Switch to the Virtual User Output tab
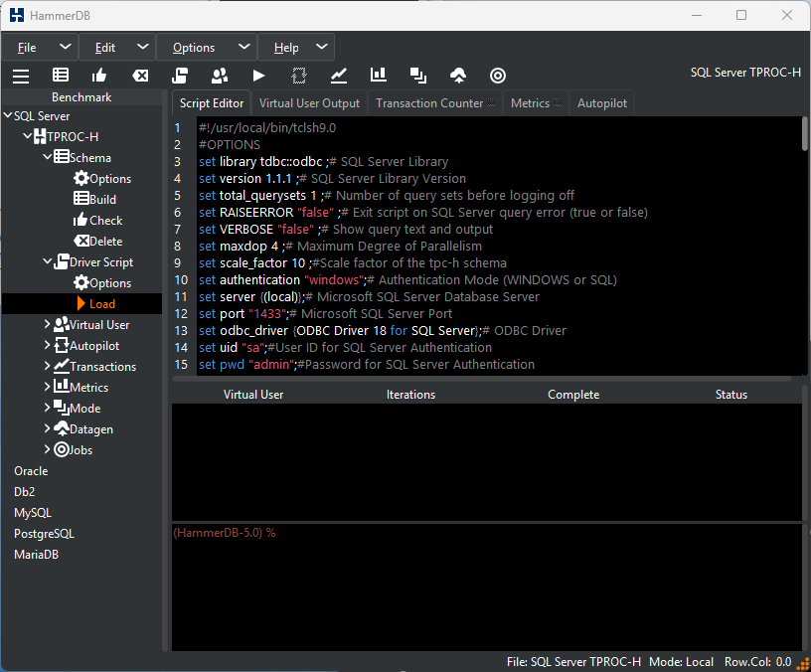Screen dimensions: 811x672 [309, 103]
